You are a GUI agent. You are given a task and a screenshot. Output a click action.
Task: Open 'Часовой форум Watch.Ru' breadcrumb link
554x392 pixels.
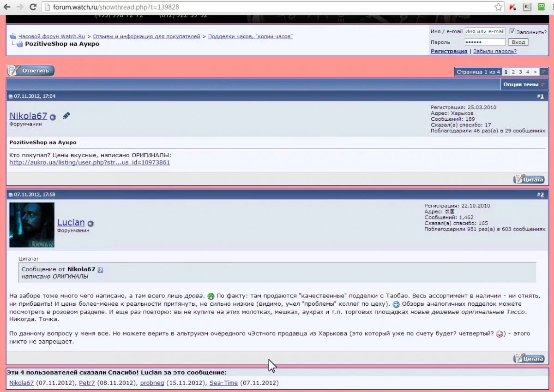point(52,36)
